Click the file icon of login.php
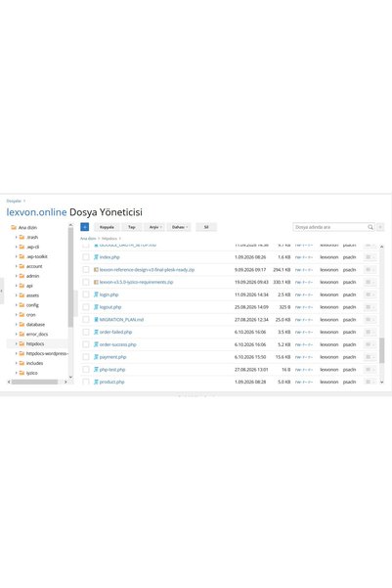392x588 pixels. click(x=96, y=294)
